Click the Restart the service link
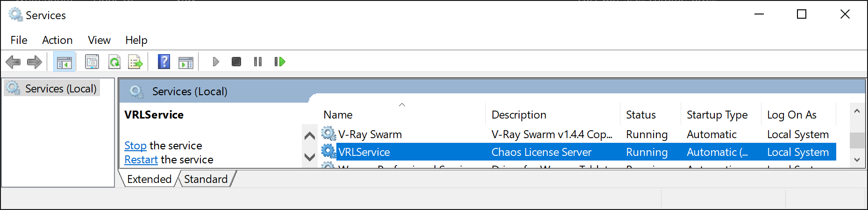 coord(141,160)
